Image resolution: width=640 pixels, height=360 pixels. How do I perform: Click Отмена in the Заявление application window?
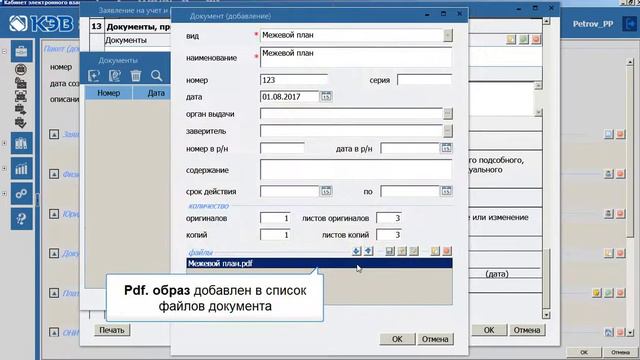point(527,330)
